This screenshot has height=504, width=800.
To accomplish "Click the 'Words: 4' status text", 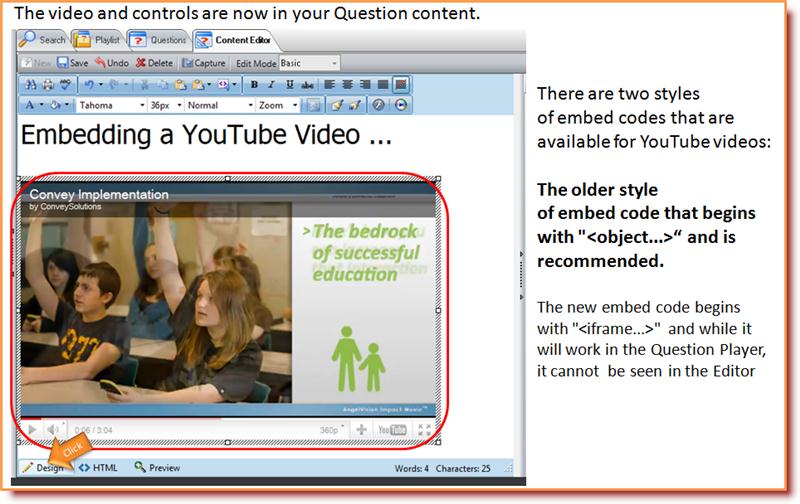I will pyautogui.click(x=411, y=468).
